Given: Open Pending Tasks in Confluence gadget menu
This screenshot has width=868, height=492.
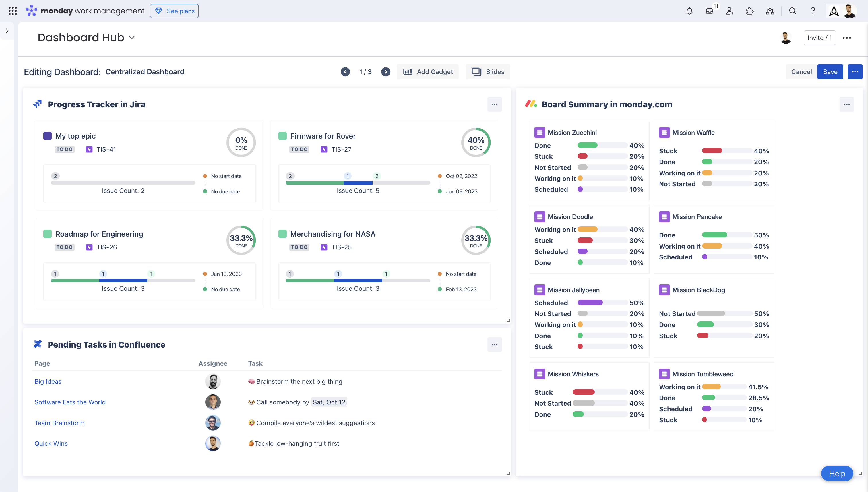Looking at the screenshot, I should (494, 345).
